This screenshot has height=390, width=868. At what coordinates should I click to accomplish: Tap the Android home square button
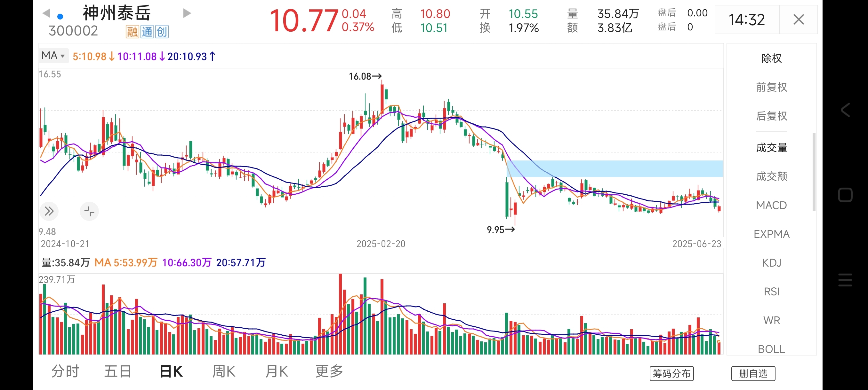845,195
